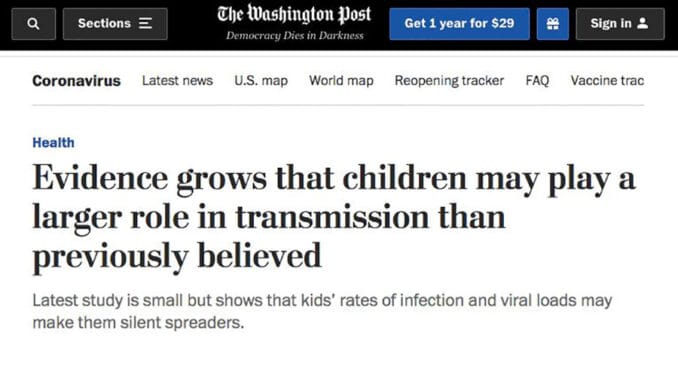Select the Latest news tab
678x381 pixels.
[x=177, y=80]
